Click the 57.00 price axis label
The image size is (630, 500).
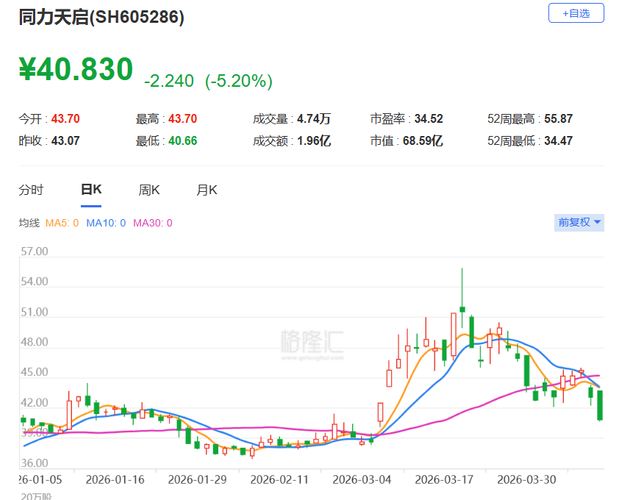(x=35, y=252)
